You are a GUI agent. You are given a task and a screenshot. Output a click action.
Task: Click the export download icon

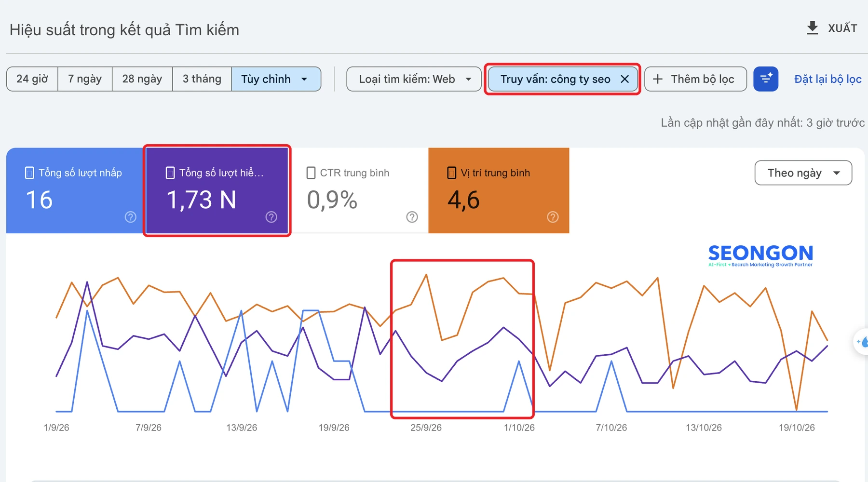[x=813, y=28]
